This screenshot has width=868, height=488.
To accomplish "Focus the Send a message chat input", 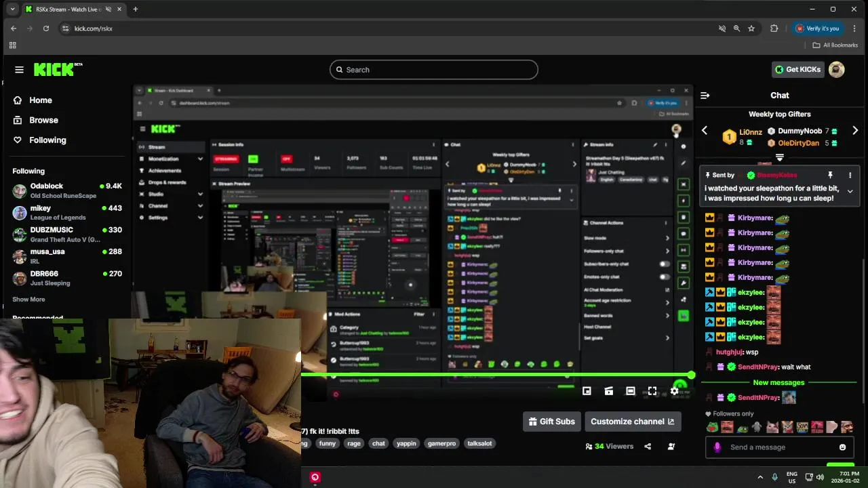I will (778, 447).
